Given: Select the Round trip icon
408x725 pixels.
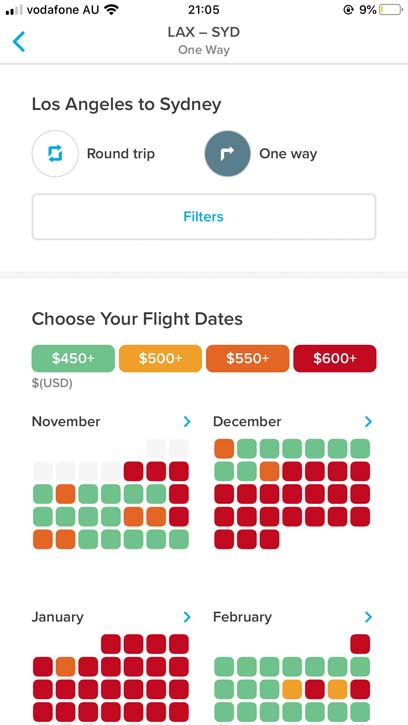Looking at the screenshot, I should [55, 154].
